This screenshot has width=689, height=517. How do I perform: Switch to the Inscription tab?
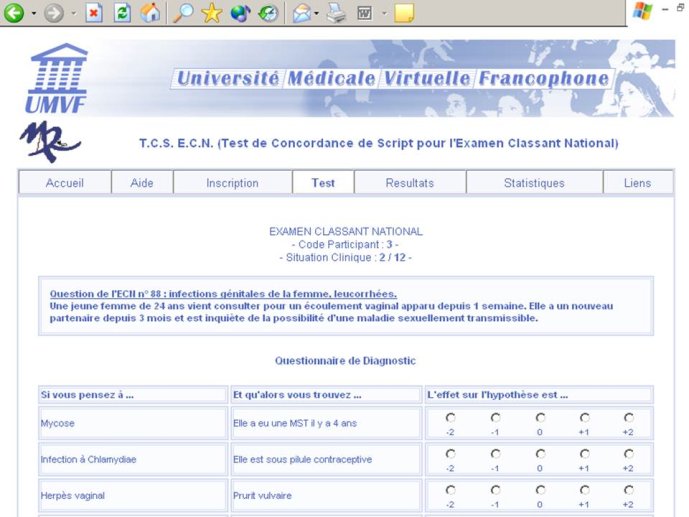(232, 183)
